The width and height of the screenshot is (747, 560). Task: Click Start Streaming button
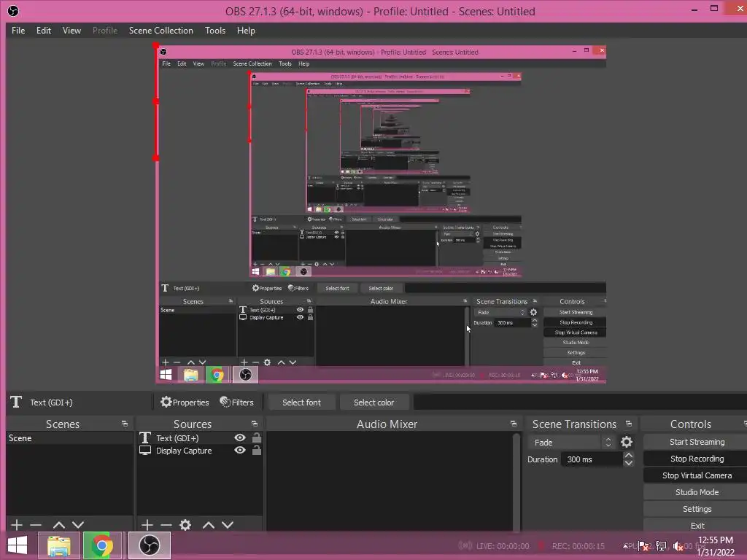(x=697, y=442)
